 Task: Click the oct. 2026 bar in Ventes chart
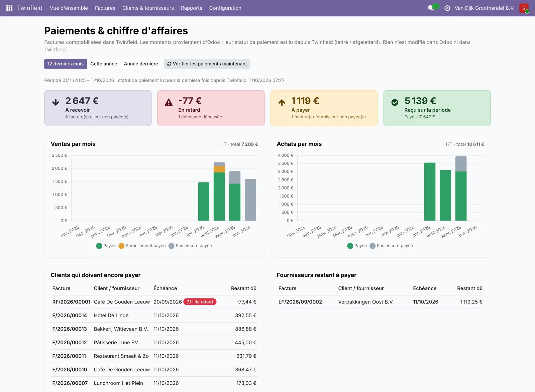click(250, 200)
